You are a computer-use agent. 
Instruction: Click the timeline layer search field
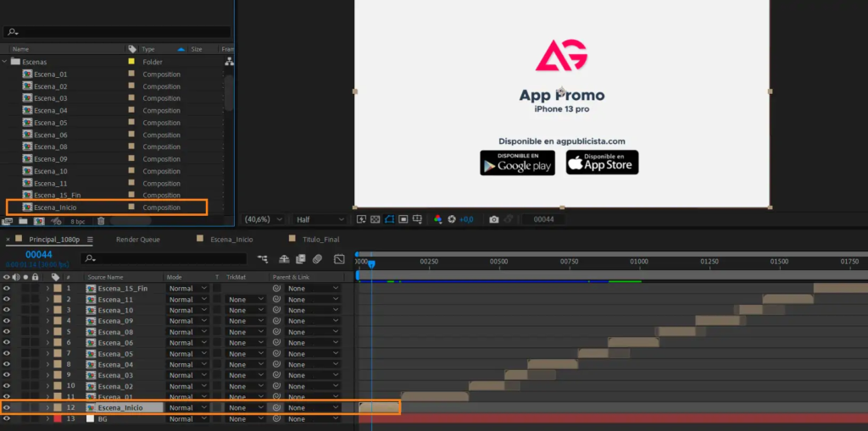click(164, 258)
